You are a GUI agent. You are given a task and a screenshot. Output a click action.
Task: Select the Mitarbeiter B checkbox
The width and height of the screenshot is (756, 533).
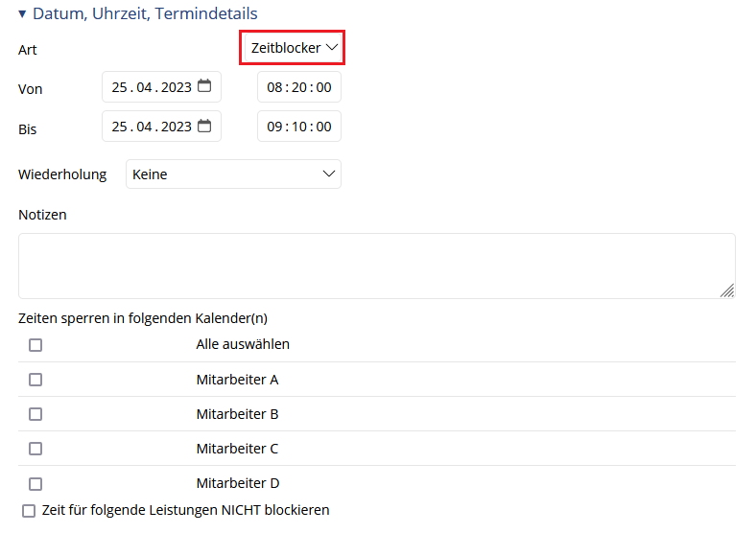click(35, 414)
